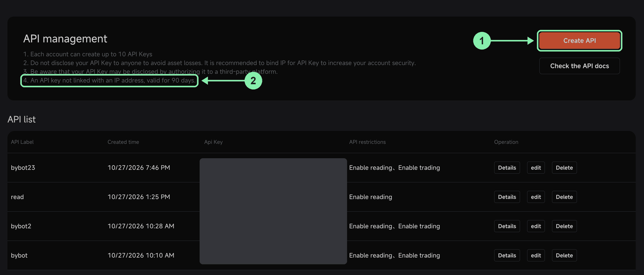Select the bybot label in last row

pos(19,255)
